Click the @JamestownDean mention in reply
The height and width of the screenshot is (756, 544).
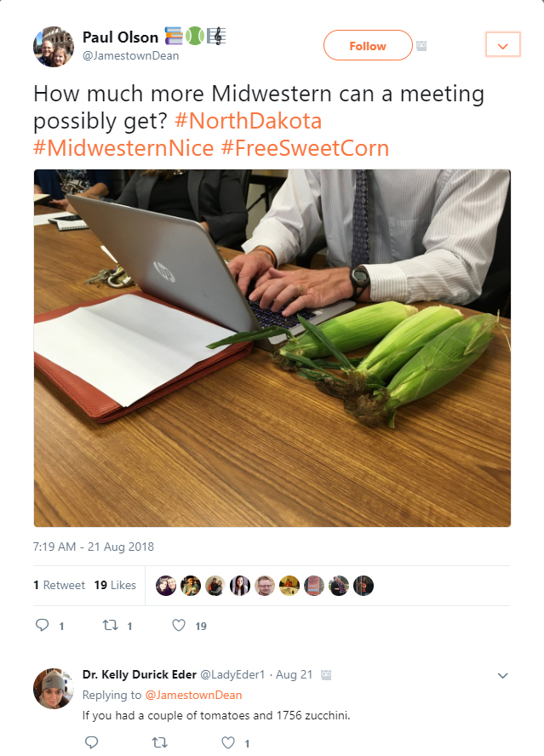[193, 695]
